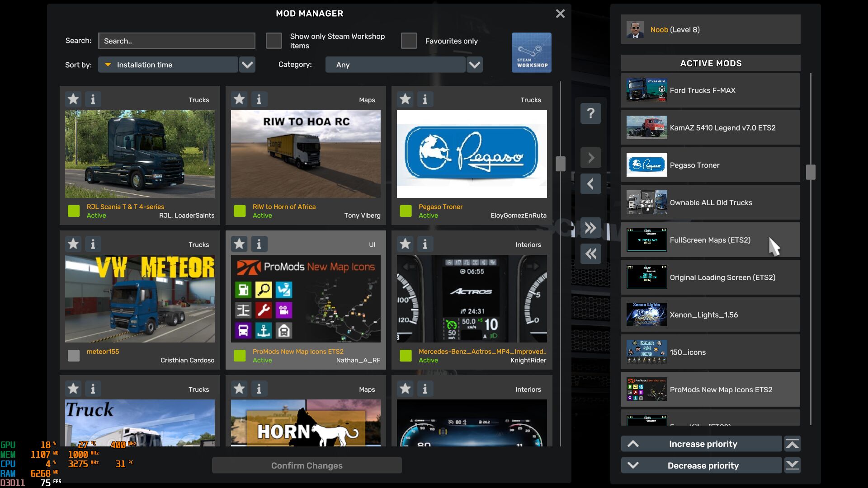Select Ownable ALL Old Trucks entry

710,202
